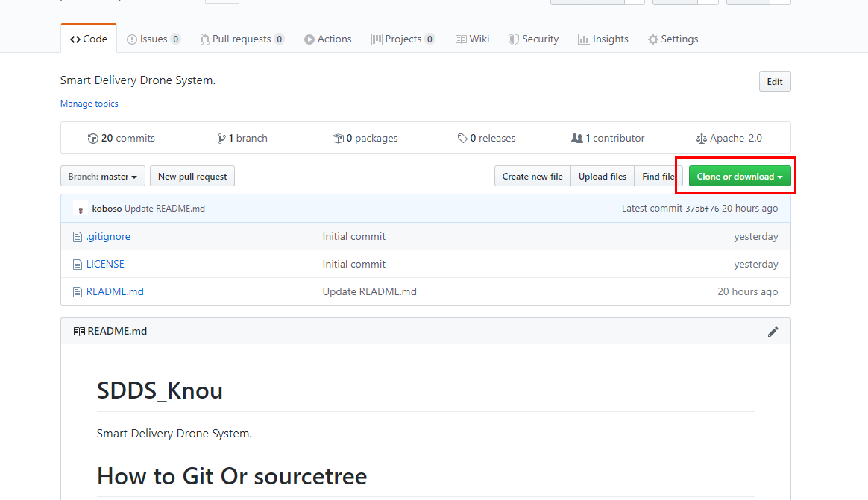The width and height of the screenshot is (868, 500).
Task: Open Update README.md message in README.md row
Action: [x=369, y=291]
